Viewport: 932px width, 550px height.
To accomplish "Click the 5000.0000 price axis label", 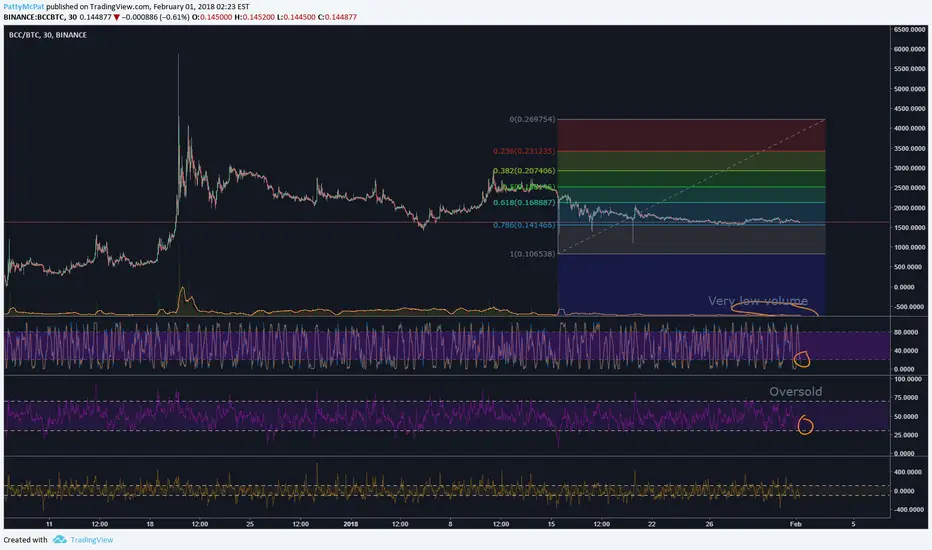I will [909, 89].
